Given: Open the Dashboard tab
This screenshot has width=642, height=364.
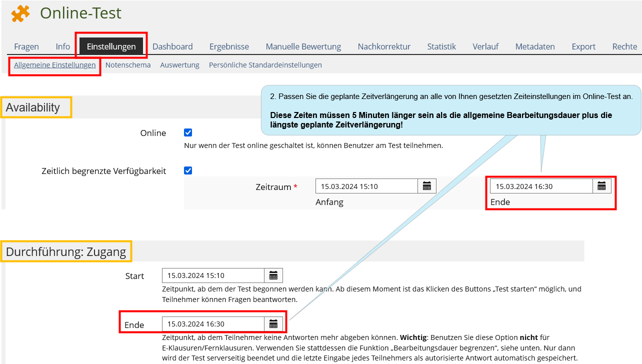Looking at the screenshot, I should [x=172, y=46].
